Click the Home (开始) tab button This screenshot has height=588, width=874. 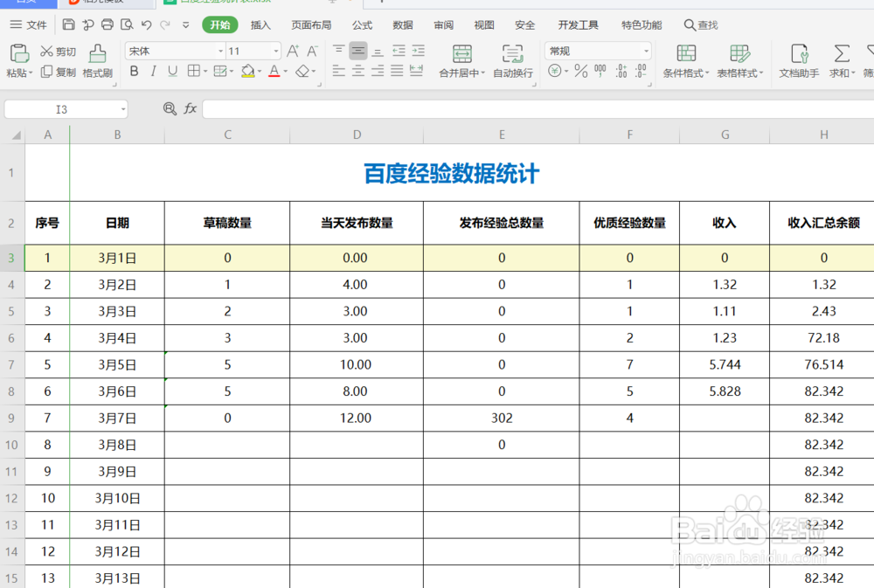coord(220,25)
